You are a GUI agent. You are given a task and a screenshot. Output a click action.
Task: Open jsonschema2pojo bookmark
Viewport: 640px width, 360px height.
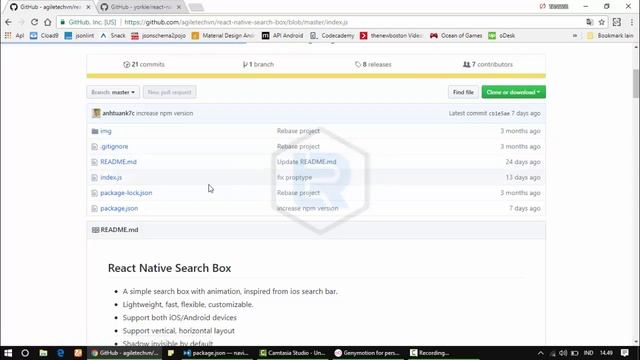pyautogui.click(x=158, y=36)
